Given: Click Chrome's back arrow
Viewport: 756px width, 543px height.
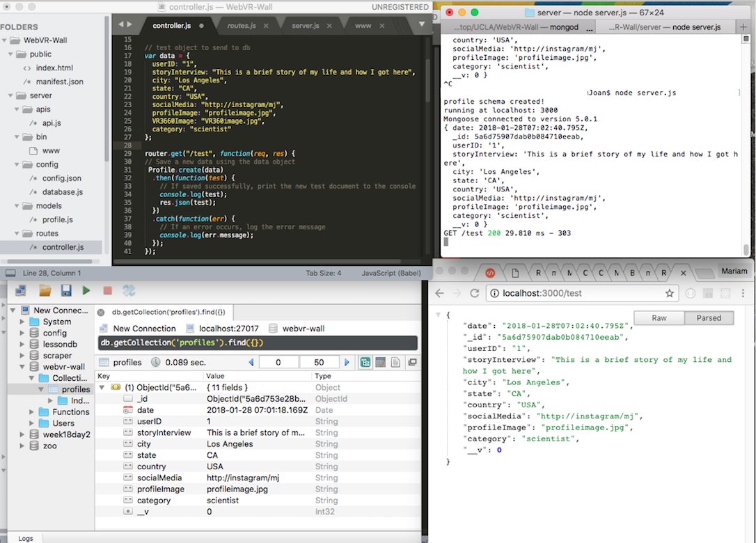Looking at the screenshot, I should click(439, 293).
